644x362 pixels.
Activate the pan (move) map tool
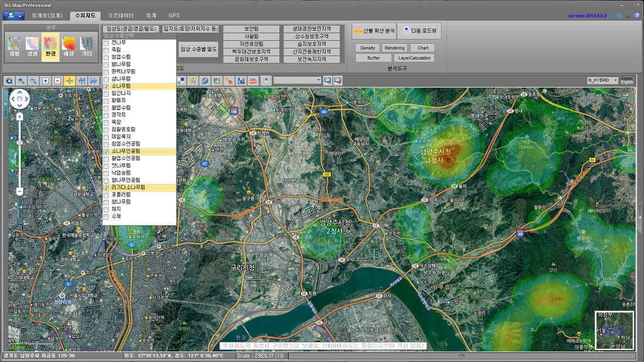point(69,80)
